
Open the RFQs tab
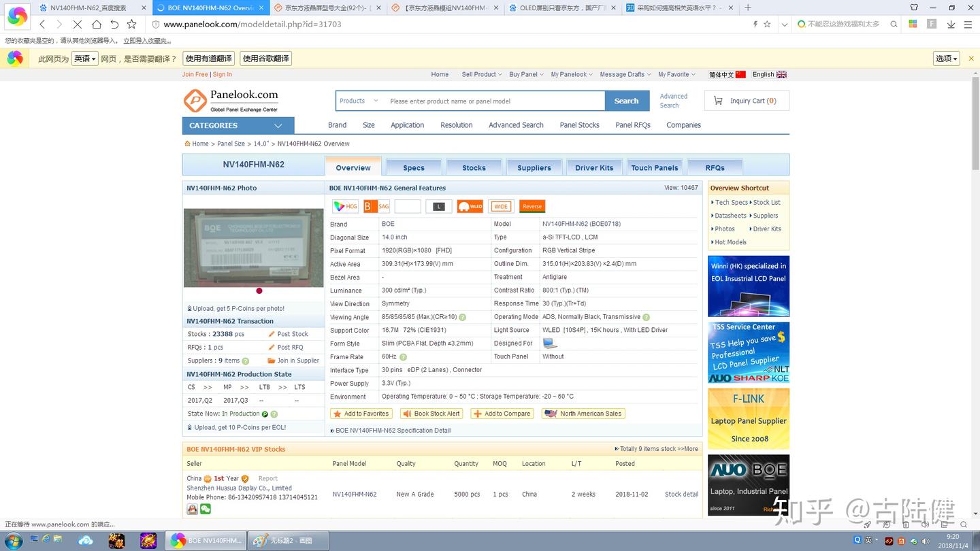pyautogui.click(x=715, y=167)
